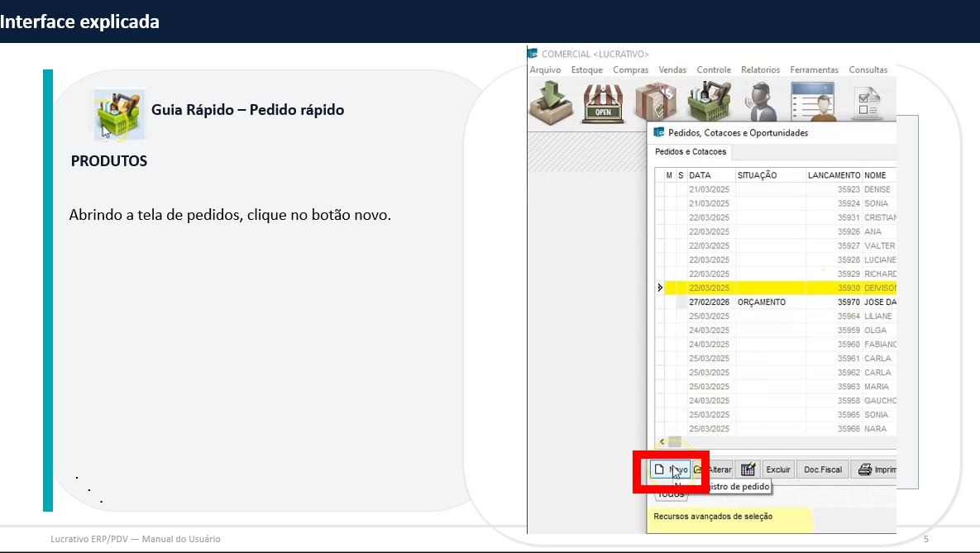
Task: Click the horizontal scrollbar left arrow
Action: point(661,442)
